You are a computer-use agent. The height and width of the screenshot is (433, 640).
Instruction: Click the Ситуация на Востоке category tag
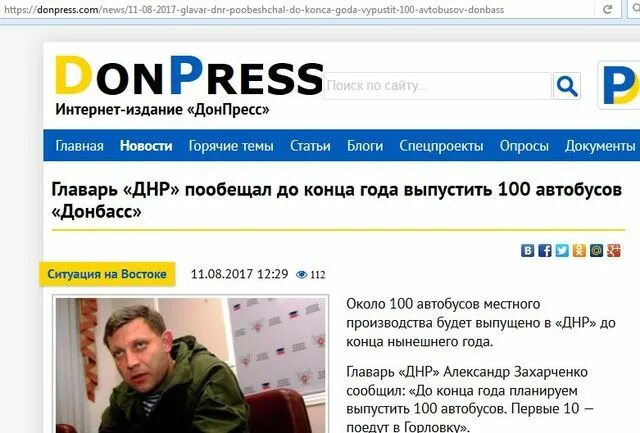(x=107, y=274)
